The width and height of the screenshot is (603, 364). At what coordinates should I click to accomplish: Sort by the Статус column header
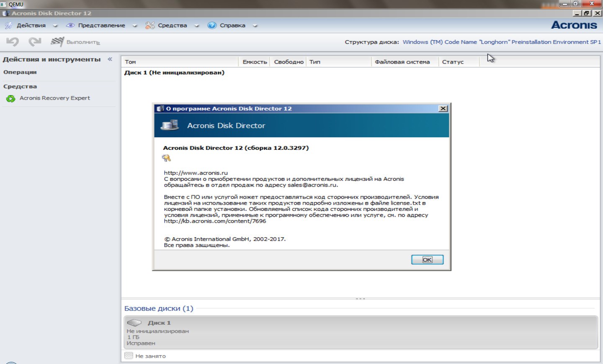coord(459,62)
